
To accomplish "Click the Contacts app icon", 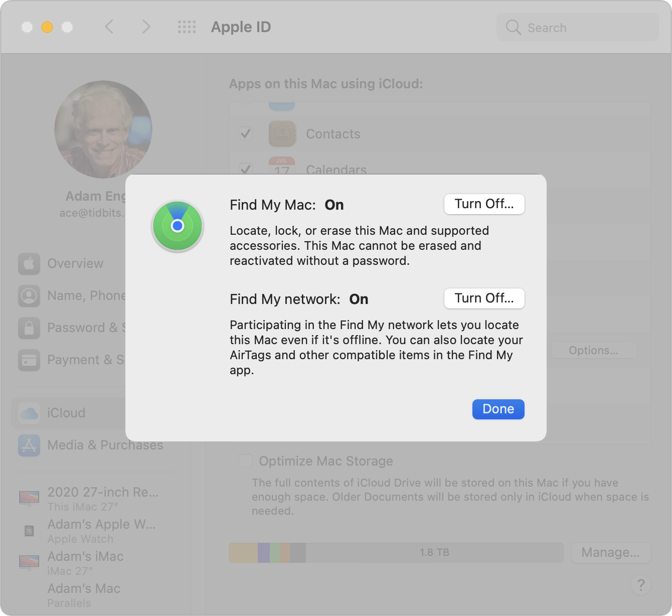I will click(x=282, y=133).
